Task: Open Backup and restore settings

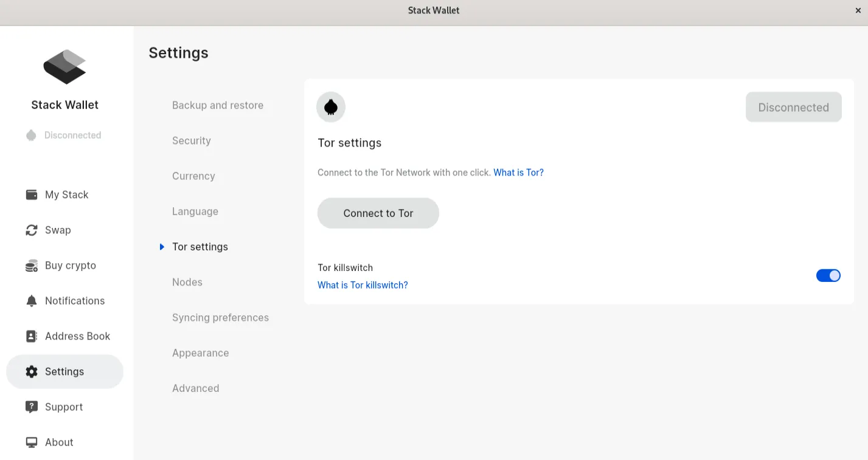Action: (218, 105)
